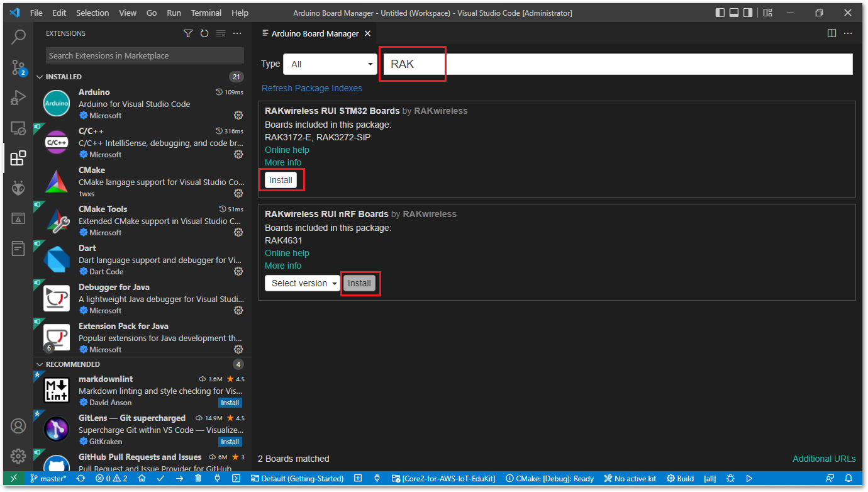The image size is (868, 492).
Task: Open the Search view in activity bar
Action: [x=18, y=36]
